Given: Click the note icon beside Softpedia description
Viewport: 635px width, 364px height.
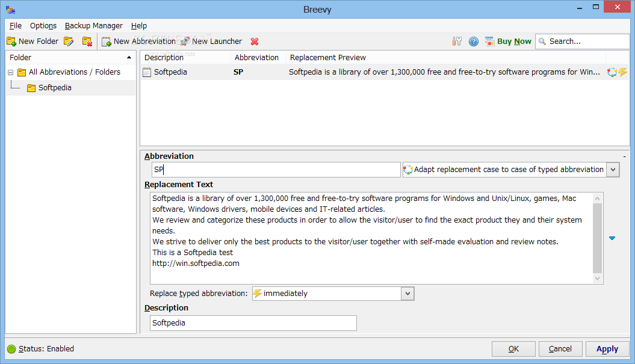Looking at the screenshot, I should (x=147, y=72).
